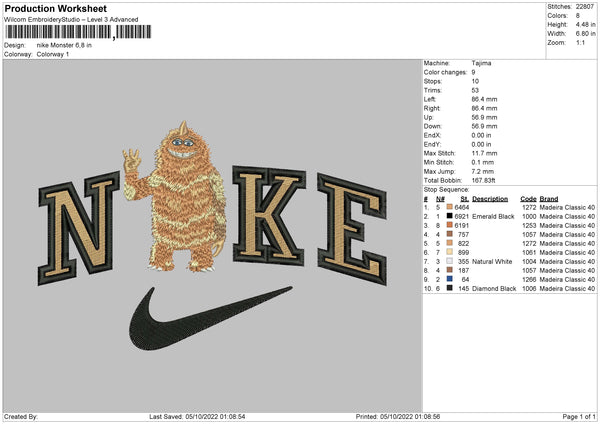Select thread code 1000

(529, 217)
